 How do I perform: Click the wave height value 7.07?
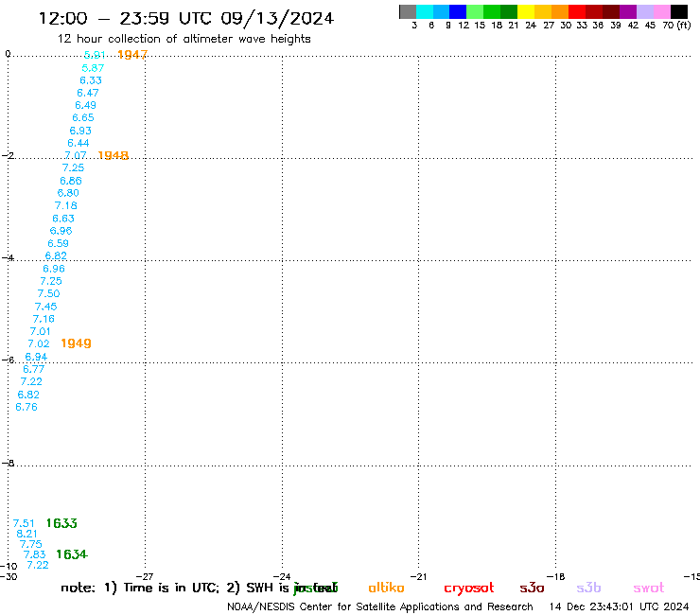point(76,155)
